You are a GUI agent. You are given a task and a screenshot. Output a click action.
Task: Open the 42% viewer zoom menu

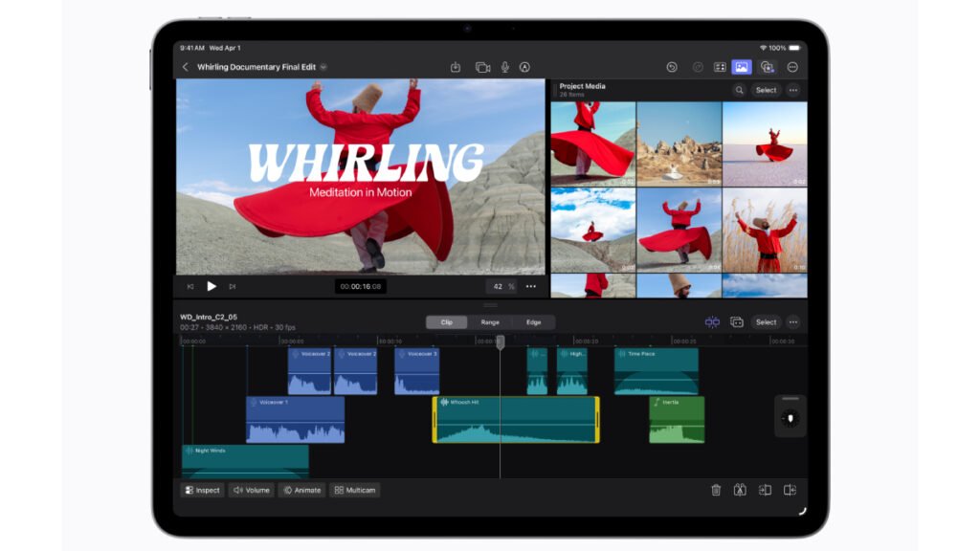(502, 286)
